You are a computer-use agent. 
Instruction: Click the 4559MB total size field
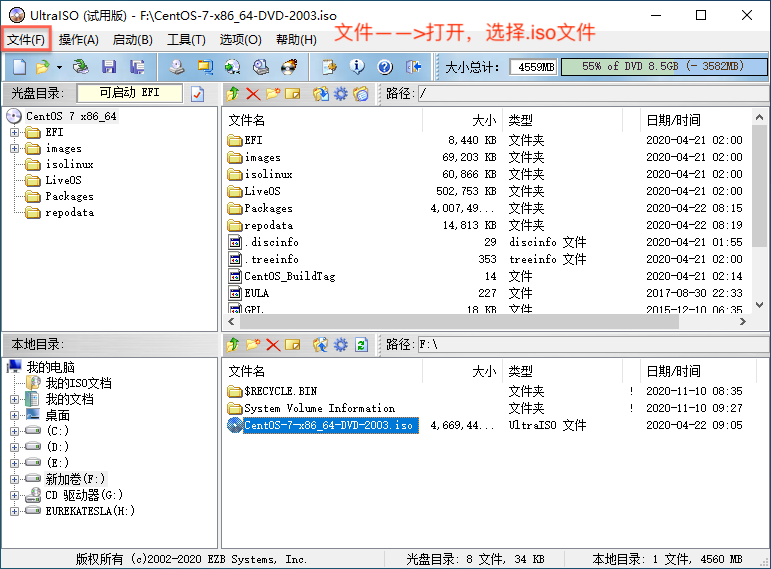(534, 67)
